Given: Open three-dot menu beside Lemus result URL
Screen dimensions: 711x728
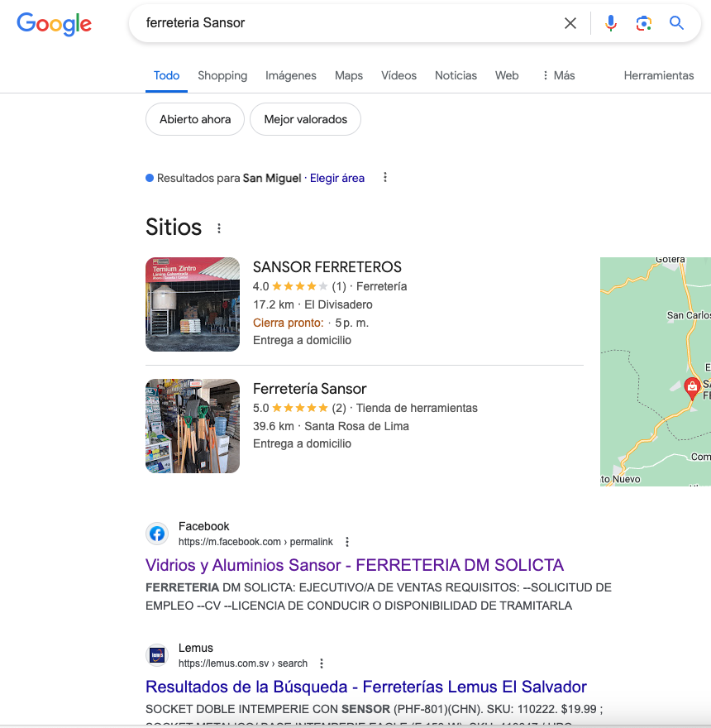Looking at the screenshot, I should coord(322,663).
